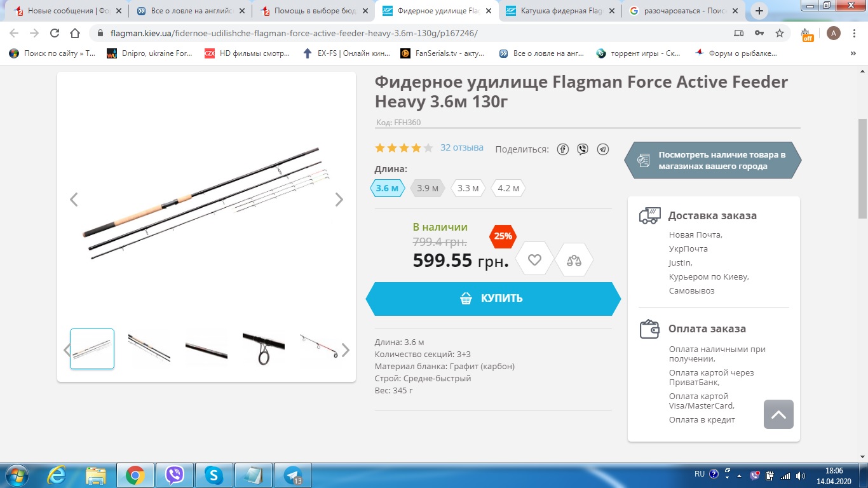Switch to Катушка фидерная Flagman tab
The width and height of the screenshot is (868, 488).
pos(560,11)
